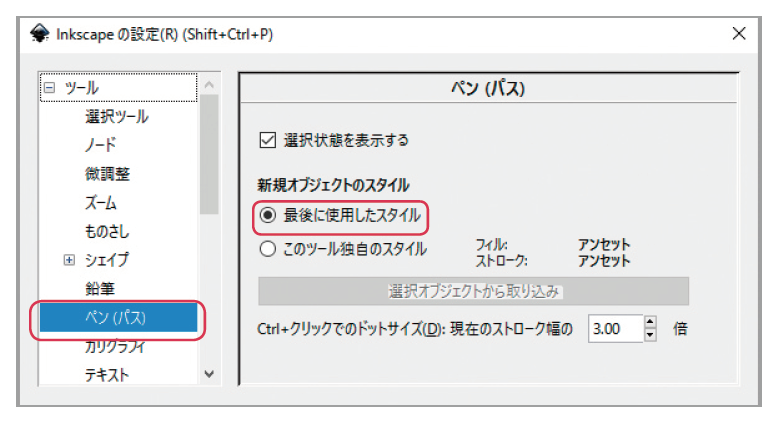Click the tree scrollbar down arrow

(209, 374)
